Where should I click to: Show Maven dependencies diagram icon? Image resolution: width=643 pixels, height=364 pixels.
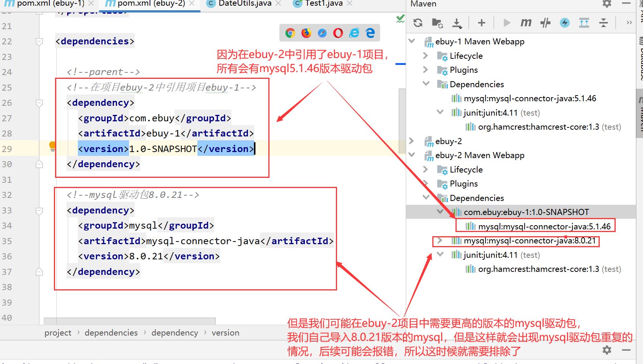584,23
